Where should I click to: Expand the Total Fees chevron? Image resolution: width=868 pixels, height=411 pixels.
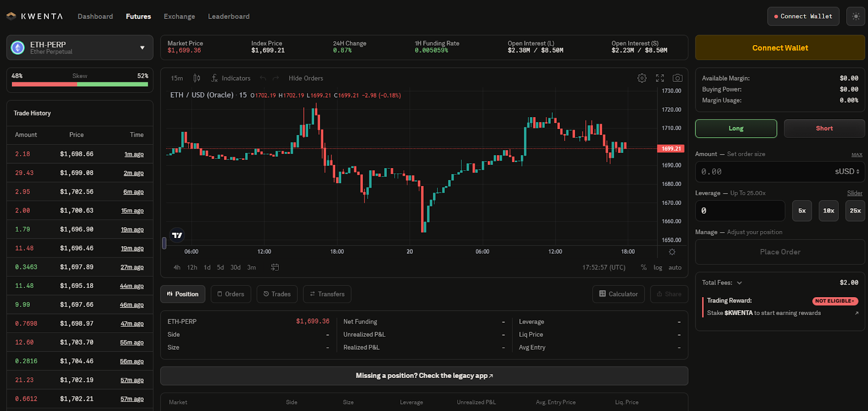pyautogui.click(x=739, y=282)
